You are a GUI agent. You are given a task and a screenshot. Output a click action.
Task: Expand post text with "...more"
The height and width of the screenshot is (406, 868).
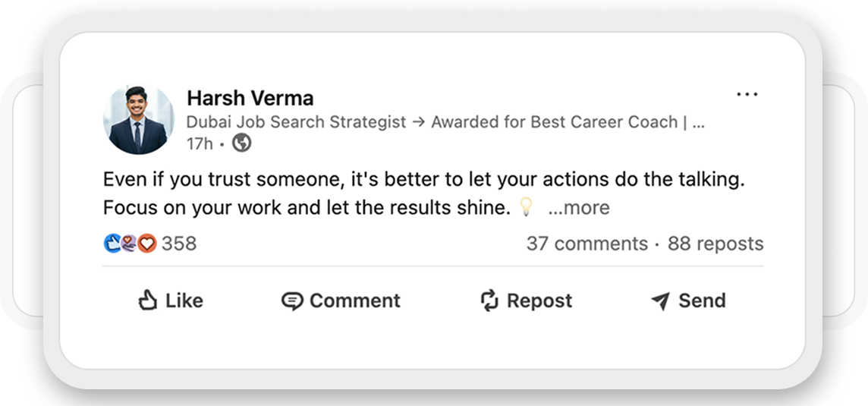[x=578, y=208]
